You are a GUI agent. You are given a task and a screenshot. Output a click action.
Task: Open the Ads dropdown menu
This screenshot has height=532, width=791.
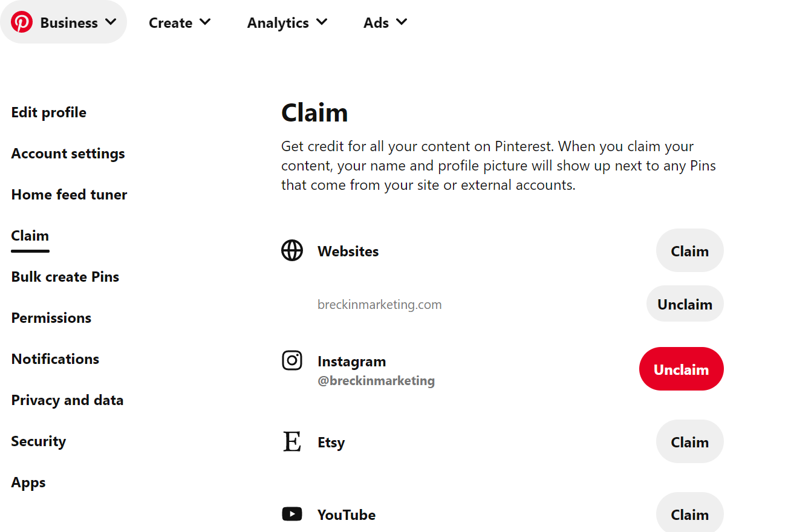point(385,23)
